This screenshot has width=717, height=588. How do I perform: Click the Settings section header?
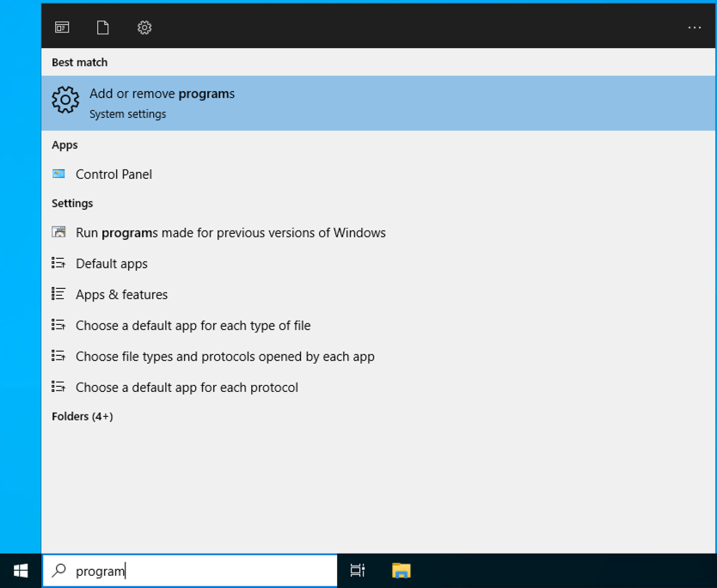72,203
